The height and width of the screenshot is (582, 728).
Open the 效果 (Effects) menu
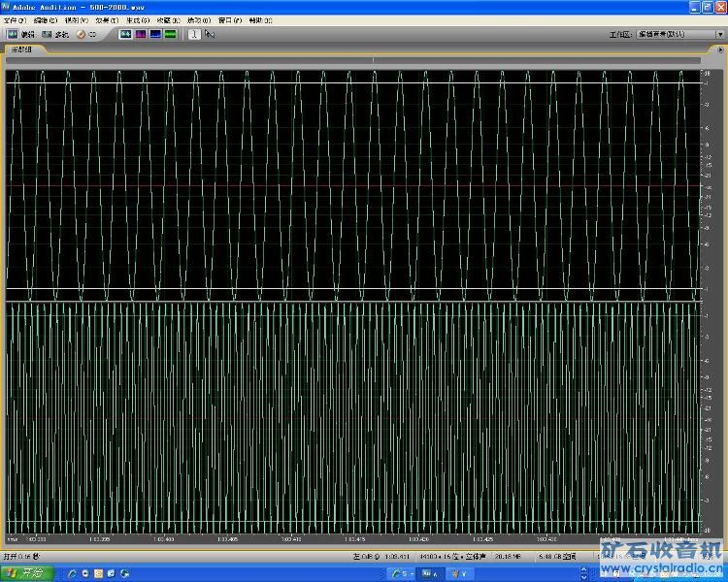pos(107,20)
